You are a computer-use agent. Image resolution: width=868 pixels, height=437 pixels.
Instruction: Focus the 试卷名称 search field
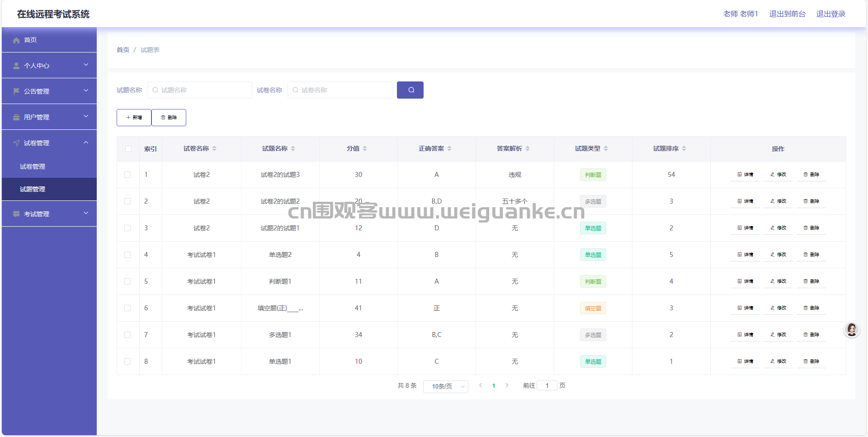(x=340, y=90)
